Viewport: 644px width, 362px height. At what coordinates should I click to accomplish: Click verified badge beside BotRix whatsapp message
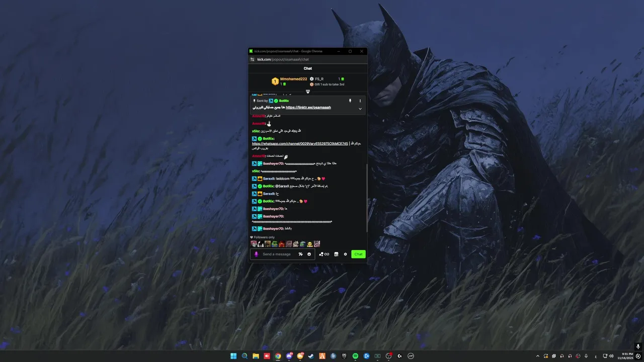[260, 138]
